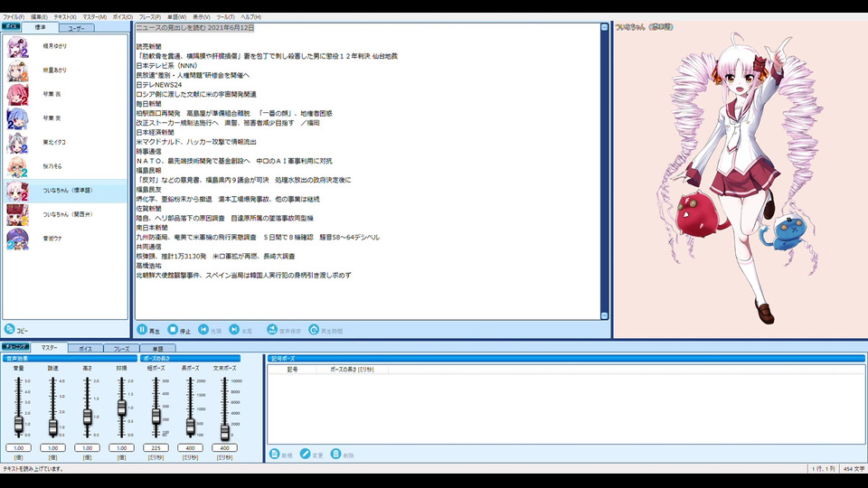This screenshot has height=488, width=868.
Task: Jump to start with 先頭 icon
Action: (203, 330)
